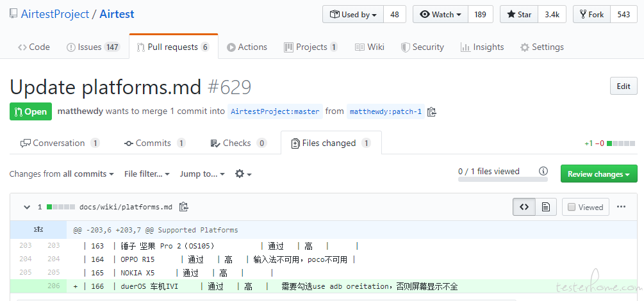This screenshot has height=301, width=644.
Task: Click the matthewdy:patch-1 head branch
Action: (386, 111)
